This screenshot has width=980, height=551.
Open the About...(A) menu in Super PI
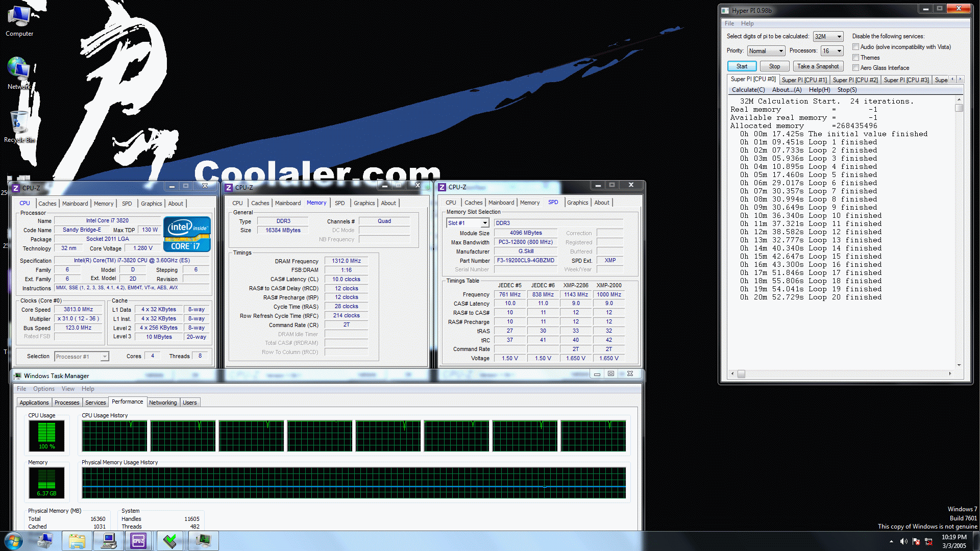tap(787, 90)
